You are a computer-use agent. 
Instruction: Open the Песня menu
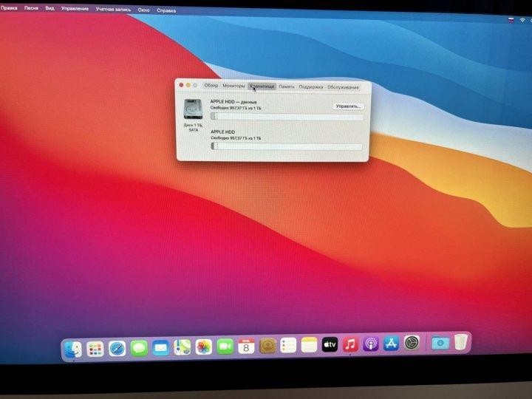(31, 8)
